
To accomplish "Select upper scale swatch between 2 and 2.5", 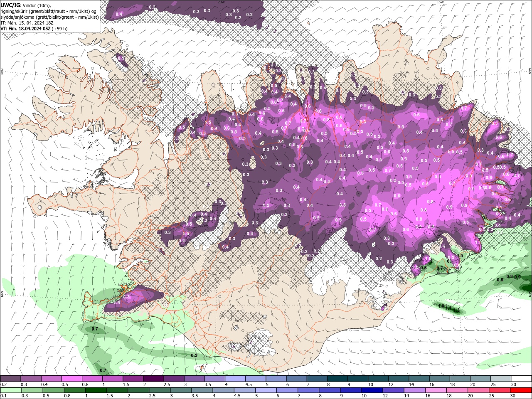I will tap(153, 379).
